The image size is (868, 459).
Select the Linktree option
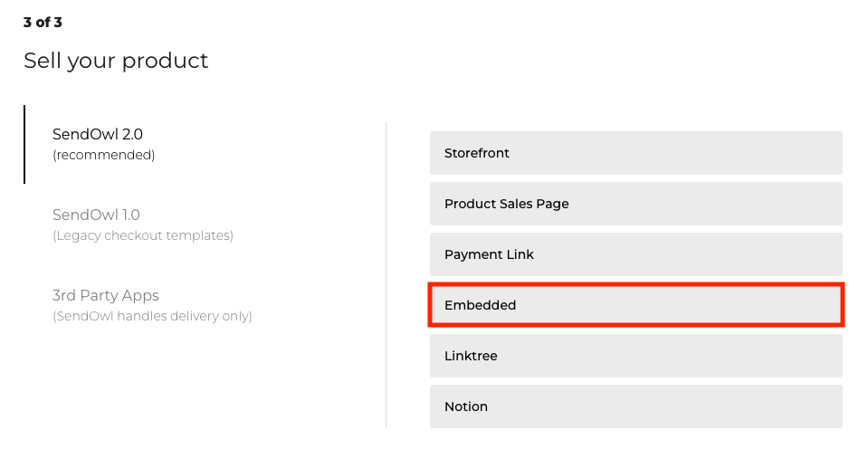[x=635, y=356]
